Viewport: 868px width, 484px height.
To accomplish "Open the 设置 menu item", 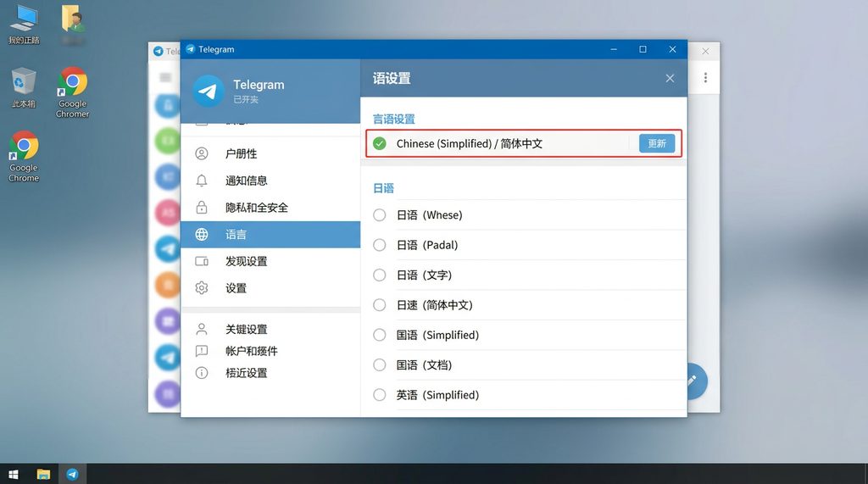I will point(270,288).
